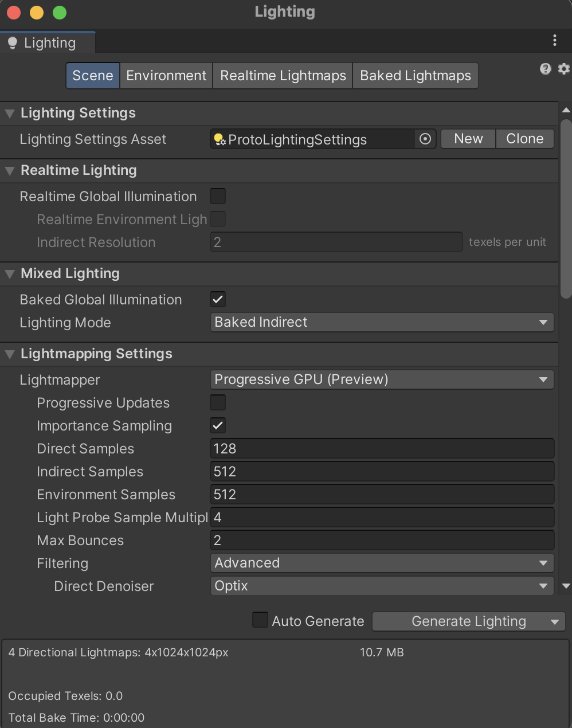Screen dimensions: 572x728
Task: Open the Lighting Mode dropdown
Action: click(382, 322)
